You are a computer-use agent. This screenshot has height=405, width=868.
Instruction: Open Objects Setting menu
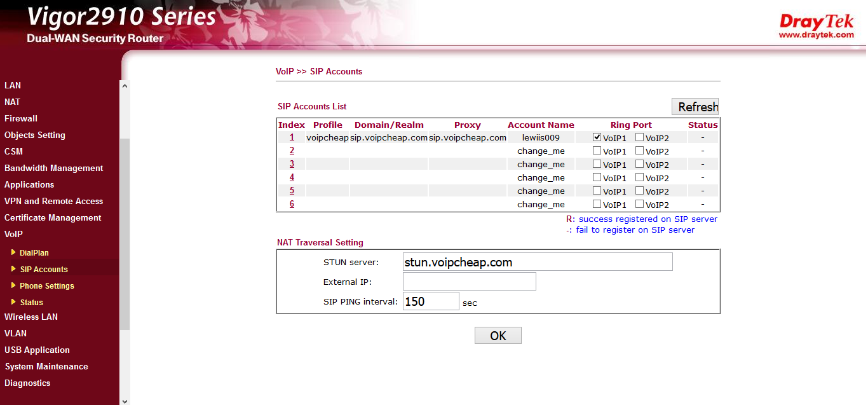pos(35,135)
